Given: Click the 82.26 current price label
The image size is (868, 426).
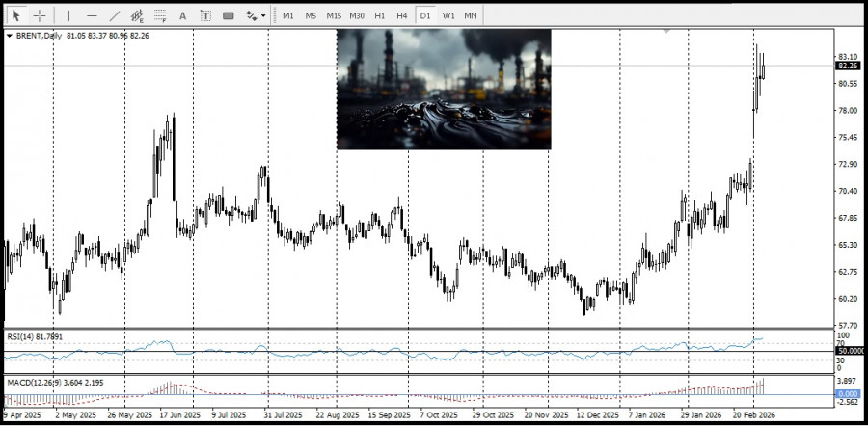Looking at the screenshot, I should coord(848,66).
